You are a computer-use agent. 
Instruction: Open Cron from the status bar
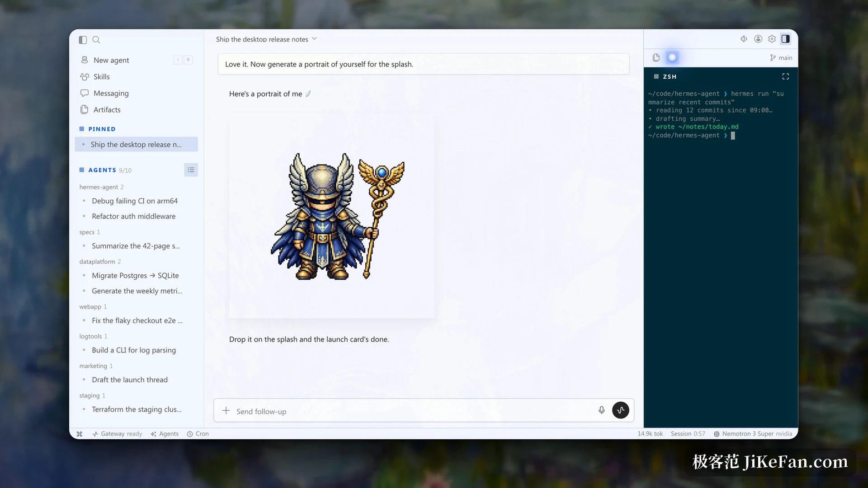tap(198, 434)
